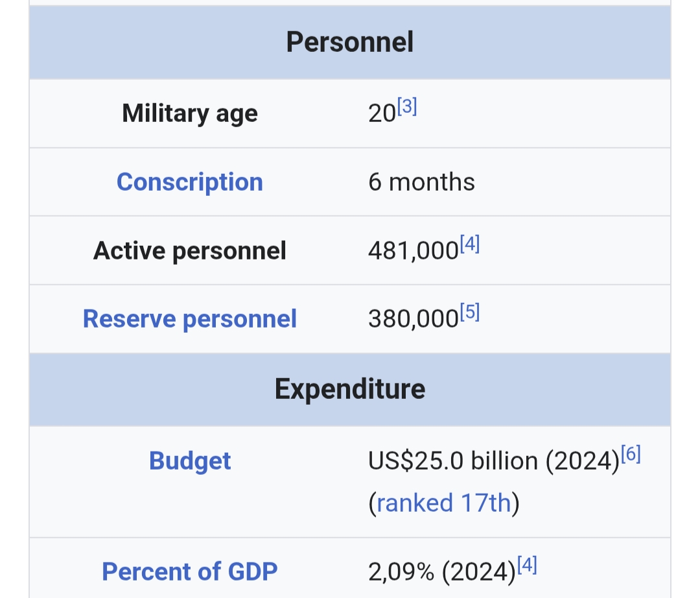Click the 380,000 reserve personnel figure
Image resolution: width=700 pixels, height=598 pixels.
pos(413,320)
